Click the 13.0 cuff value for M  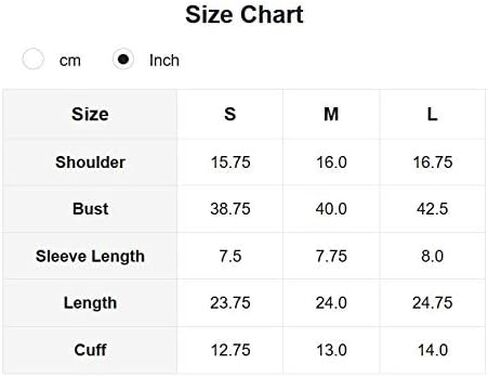click(x=331, y=350)
